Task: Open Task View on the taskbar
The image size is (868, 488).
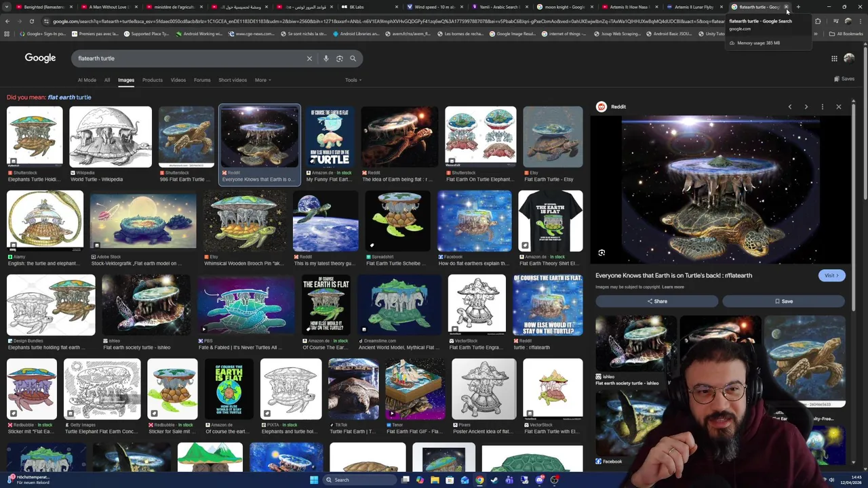Action: 405,480
